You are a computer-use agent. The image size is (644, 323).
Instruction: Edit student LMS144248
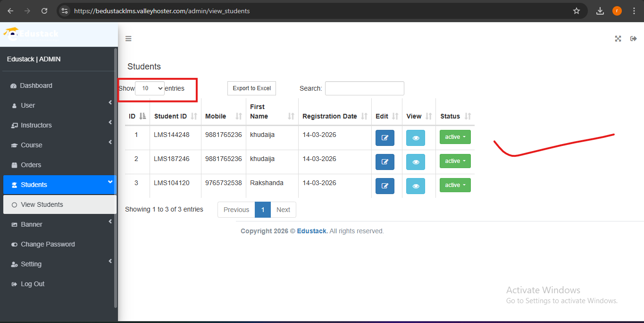pos(385,138)
